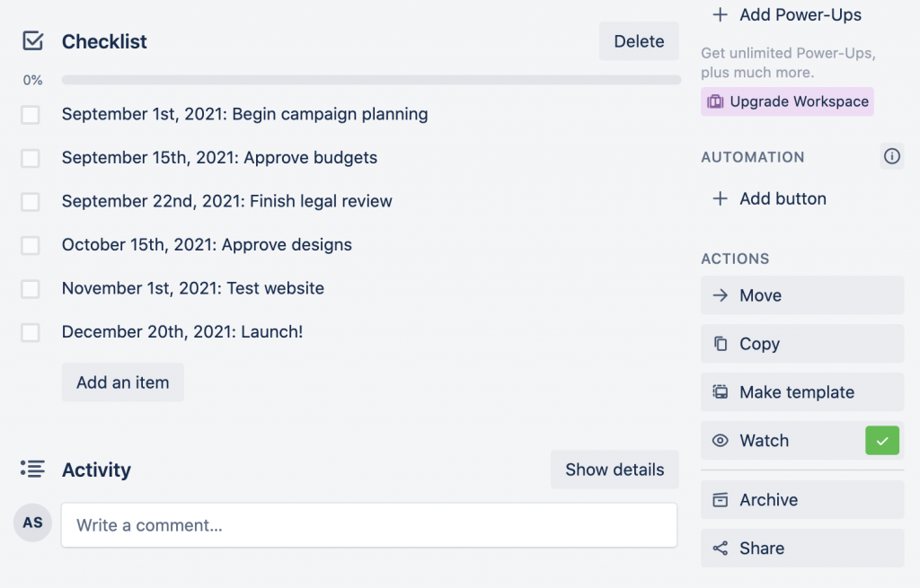Check 'Finish legal review' checkbox
Viewport: 920px width, 588px height.
31,202
